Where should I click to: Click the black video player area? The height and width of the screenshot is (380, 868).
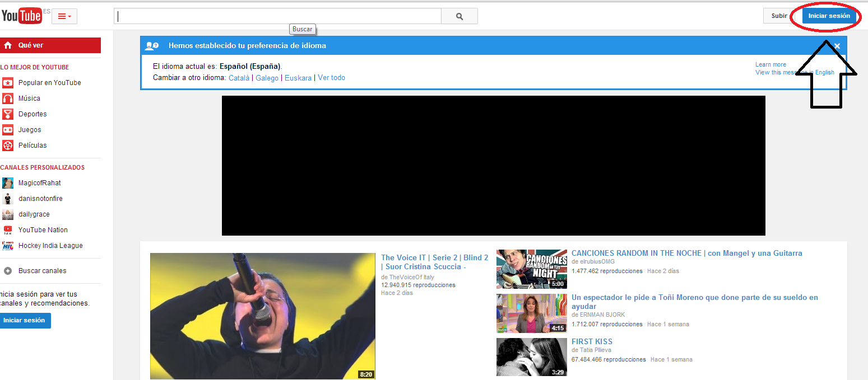coord(494,166)
